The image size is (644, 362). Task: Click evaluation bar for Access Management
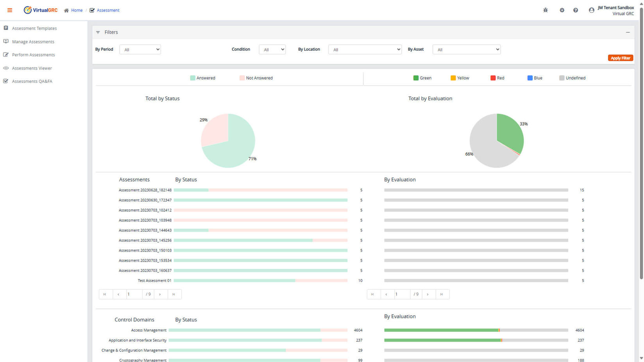click(476, 330)
